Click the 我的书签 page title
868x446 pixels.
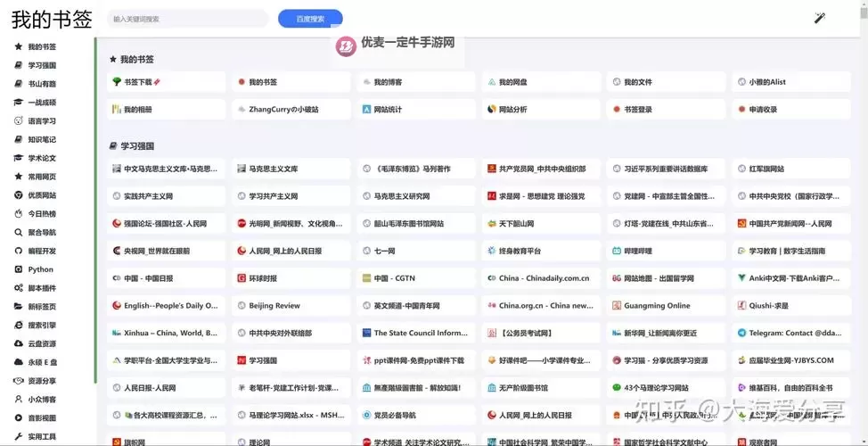(52, 20)
